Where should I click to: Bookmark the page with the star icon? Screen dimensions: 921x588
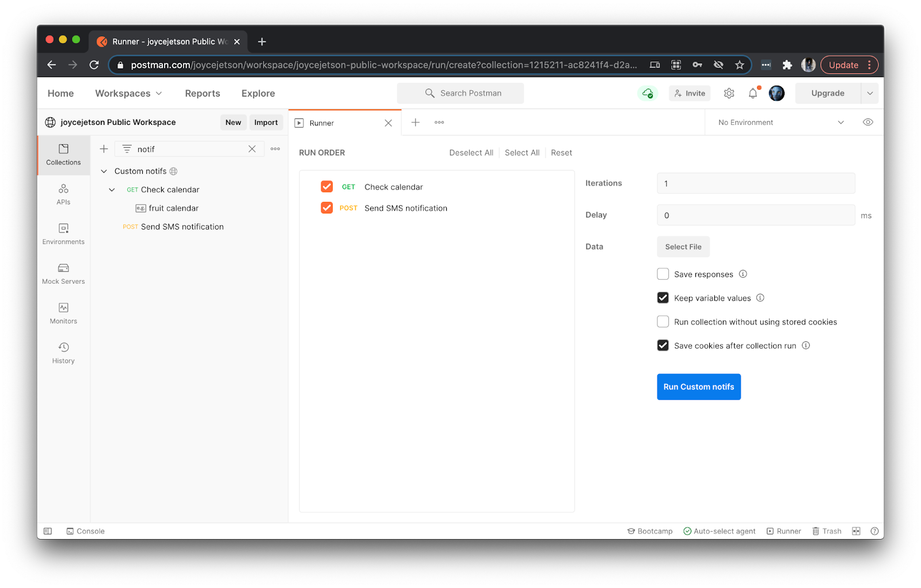(740, 65)
